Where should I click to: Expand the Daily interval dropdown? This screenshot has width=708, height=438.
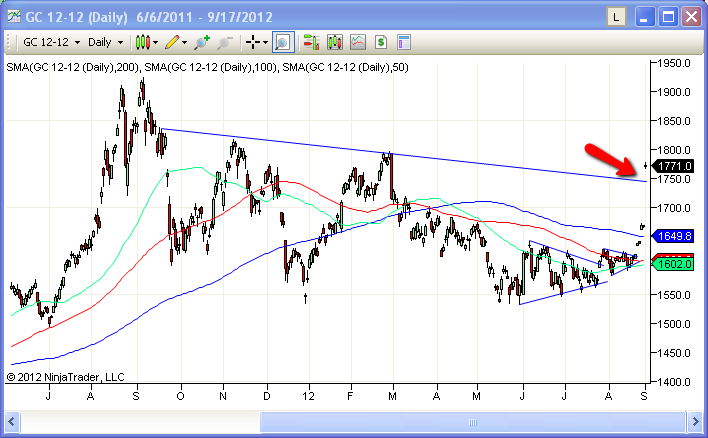[x=105, y=42]
